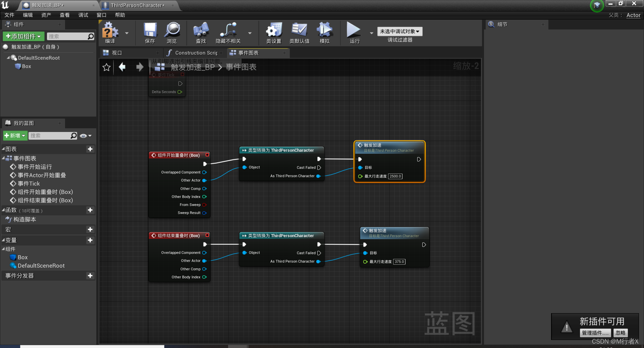
Task: Edit max walk speed value 375.0
Action: pyautogui.click(x=399, y=262)
